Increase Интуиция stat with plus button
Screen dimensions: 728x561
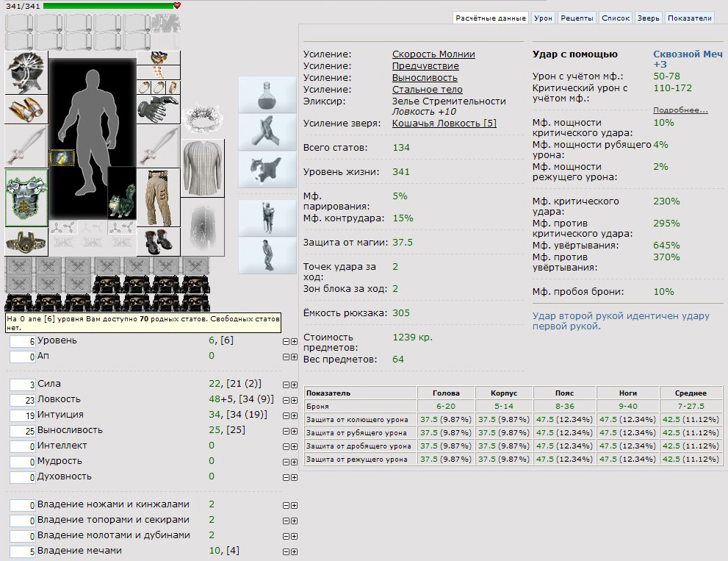pos(294,415)
